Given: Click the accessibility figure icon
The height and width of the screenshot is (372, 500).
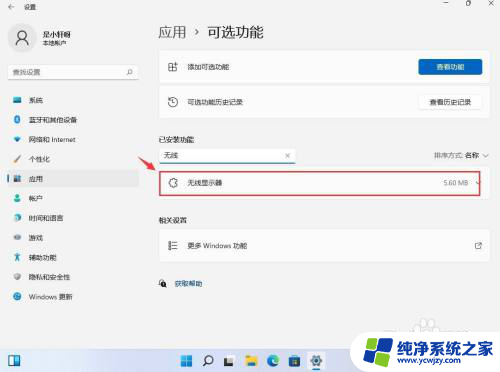Looking at the screenshot, I should [17, 257].
